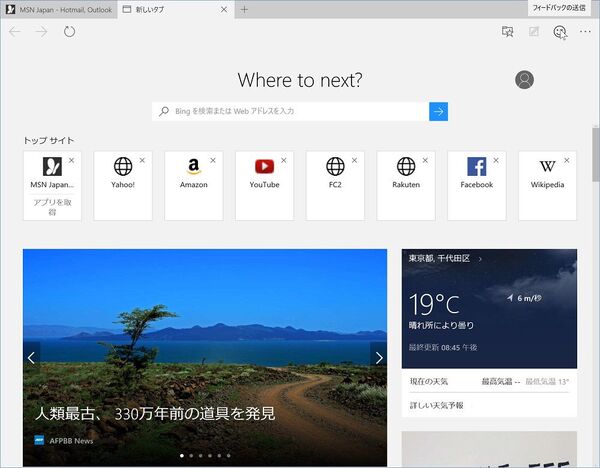Click the フィードバックの送信 button
This screenshot has width=600, height=468.
(559, 8)
